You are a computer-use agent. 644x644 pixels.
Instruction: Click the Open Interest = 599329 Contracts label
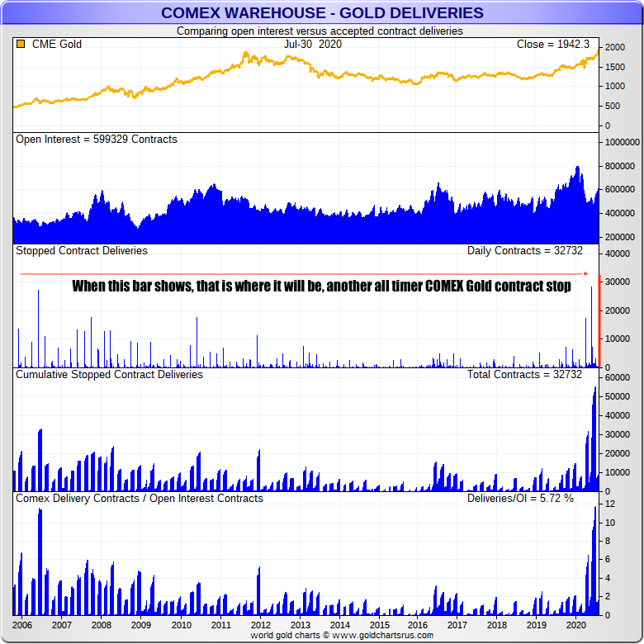97,140
